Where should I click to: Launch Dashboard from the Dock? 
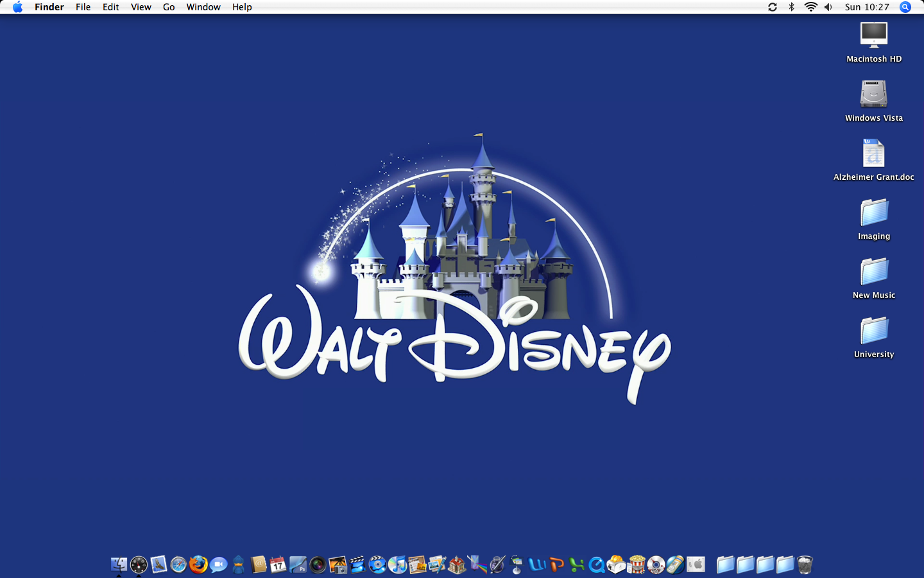tap(139, 565)
